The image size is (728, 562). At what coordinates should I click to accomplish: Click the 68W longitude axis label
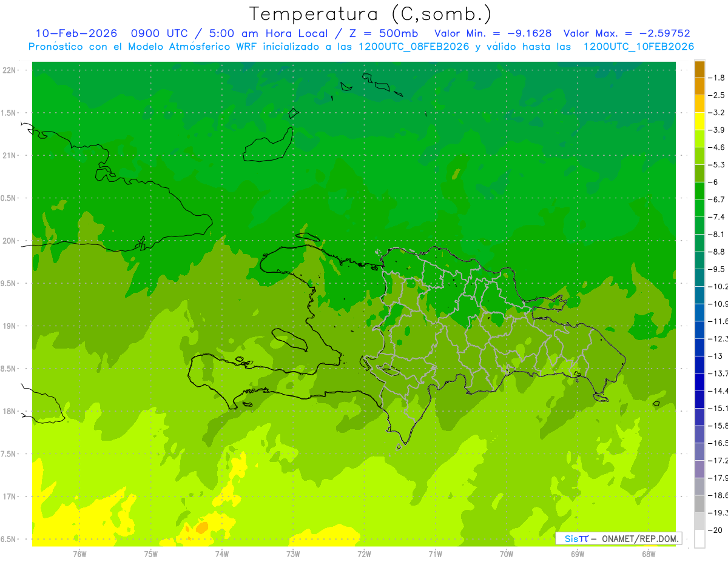coord(649,554)
